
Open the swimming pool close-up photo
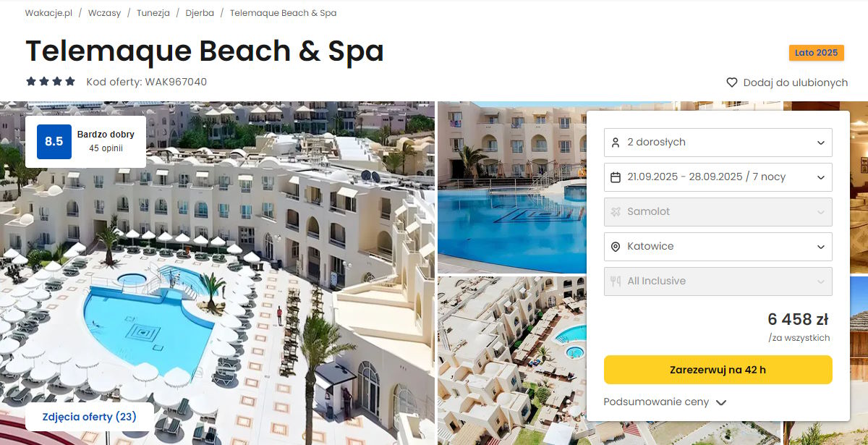(x=511, y=187)
